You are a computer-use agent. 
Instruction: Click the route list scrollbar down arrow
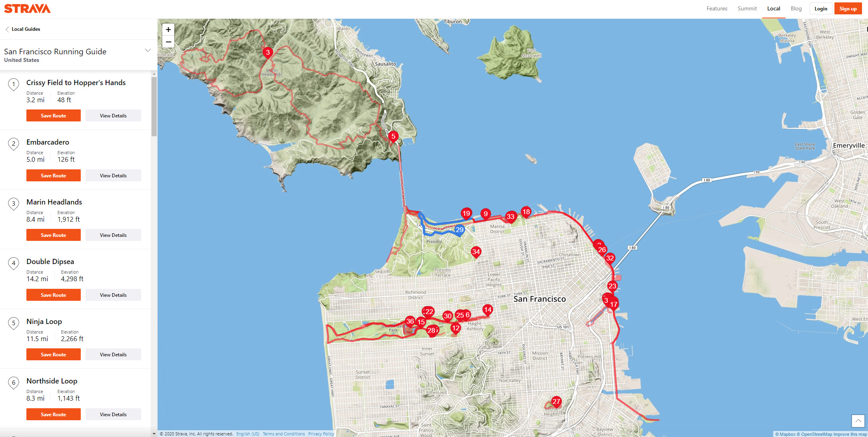(x=154, y=434)
